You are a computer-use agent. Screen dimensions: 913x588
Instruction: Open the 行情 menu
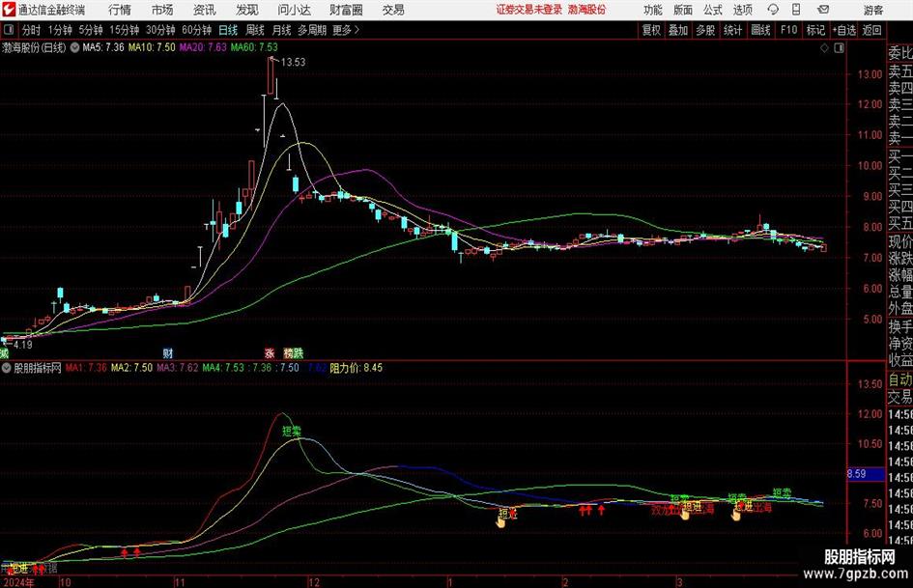click(x=120, y=10)
